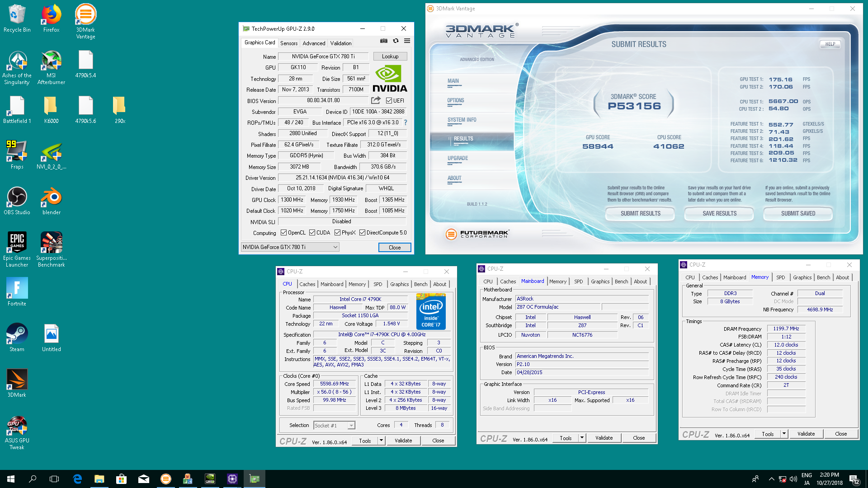
Task: Switch to the Sensors tab in GPU-Z
Action: click(x=288, y=43)
